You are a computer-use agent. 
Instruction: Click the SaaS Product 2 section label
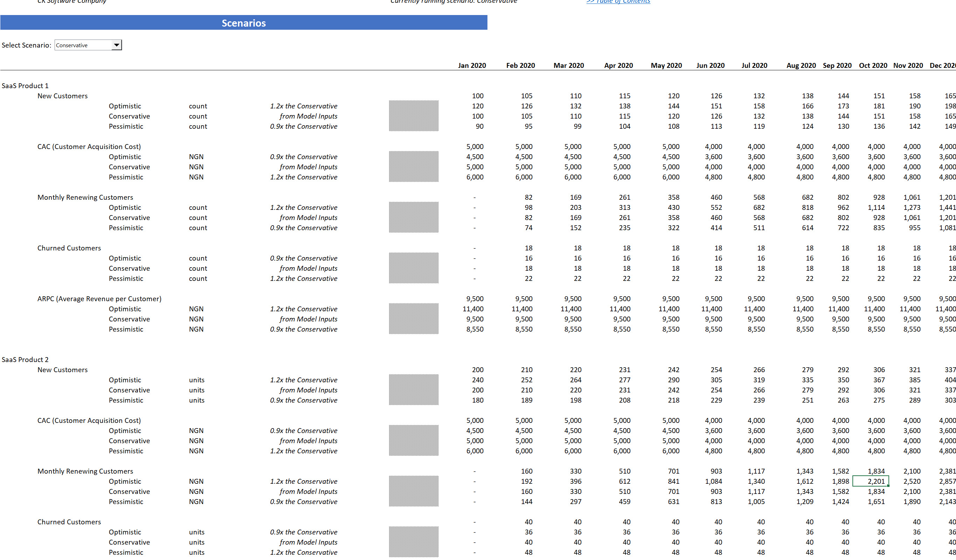(x=25, y=360)
